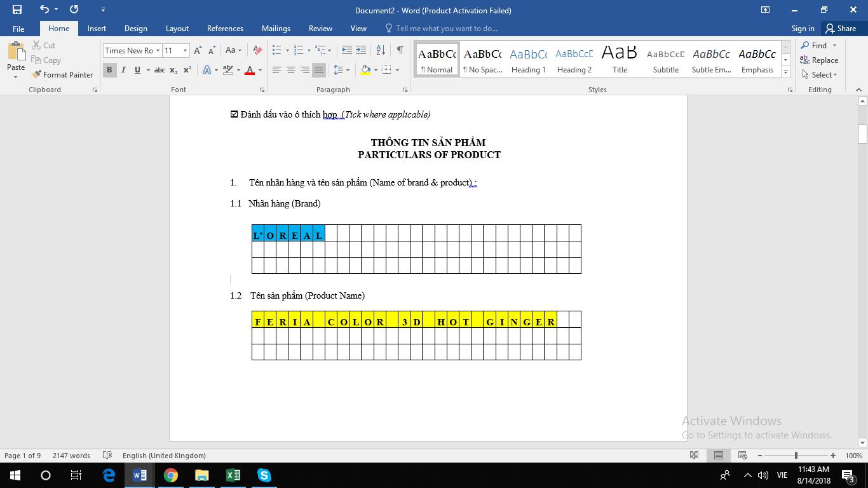Open the font name dropdown
The image size is (868, 488).
pyautogui.click(x=158, y=50)
